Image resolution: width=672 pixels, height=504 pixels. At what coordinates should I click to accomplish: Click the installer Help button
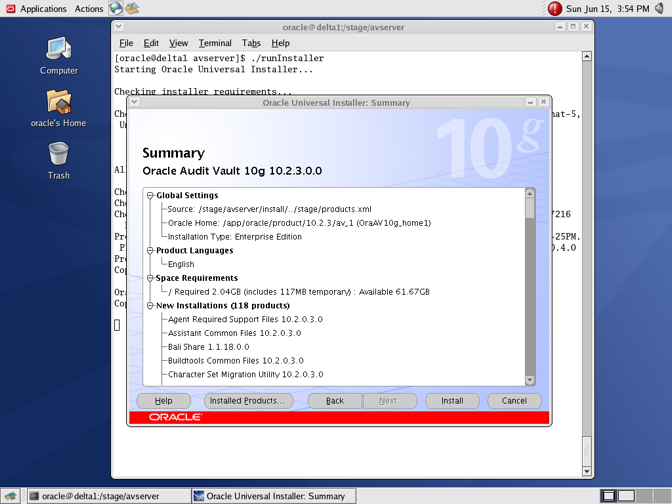tap(163, 401)
